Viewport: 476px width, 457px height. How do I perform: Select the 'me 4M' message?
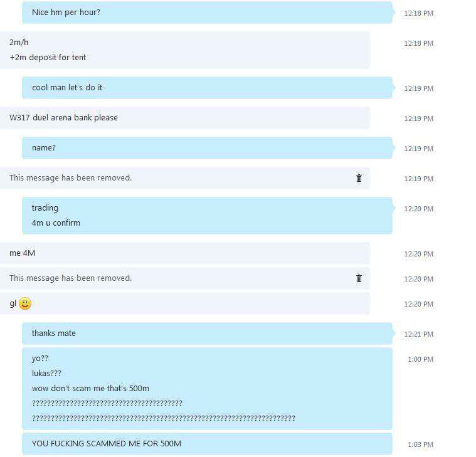click(x=185, y=253)
